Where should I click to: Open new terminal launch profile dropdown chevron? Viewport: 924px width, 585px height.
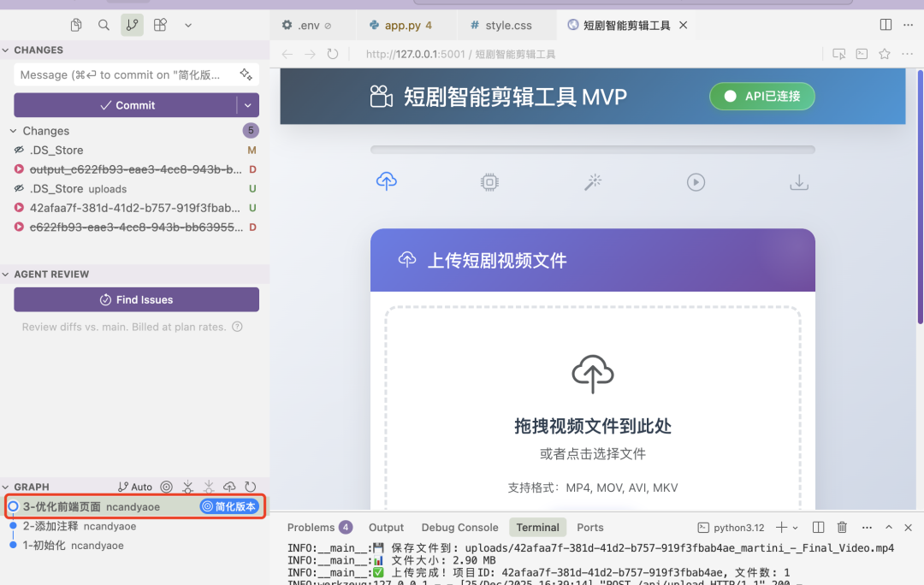[796, 527]
